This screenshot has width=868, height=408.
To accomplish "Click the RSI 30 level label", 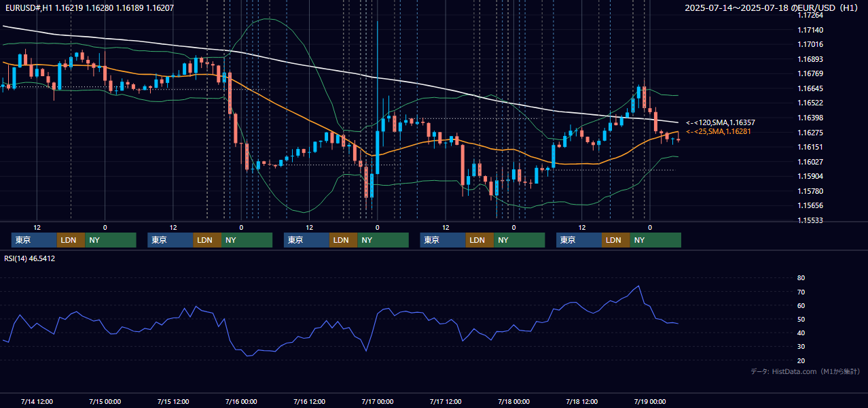I will click(801, 347).
